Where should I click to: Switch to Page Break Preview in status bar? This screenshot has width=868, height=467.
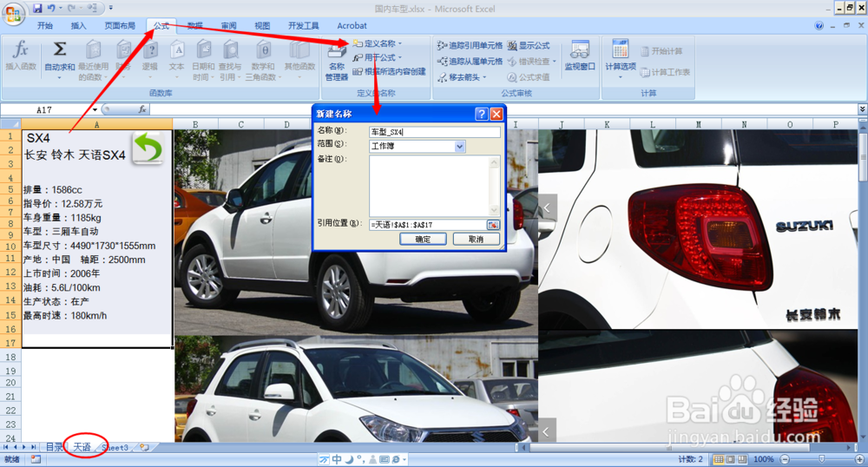pyautogui.click(x=742, y=459)
